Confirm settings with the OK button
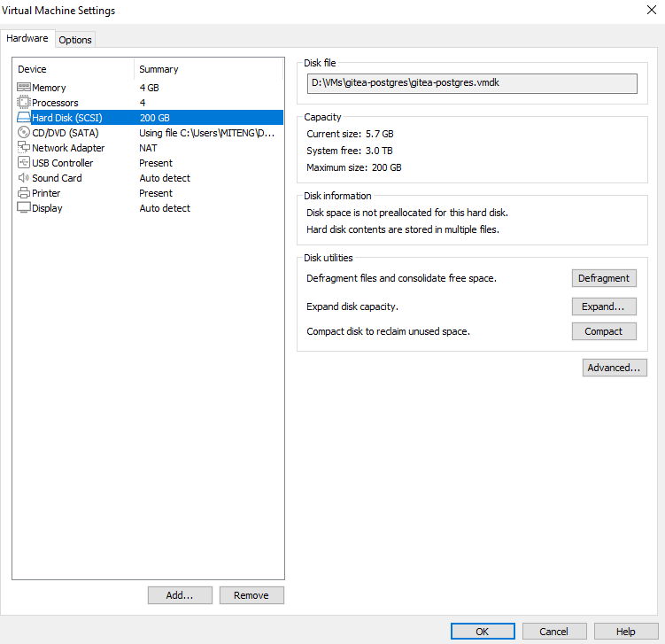The image size is (665, 644). pos(483,632)
